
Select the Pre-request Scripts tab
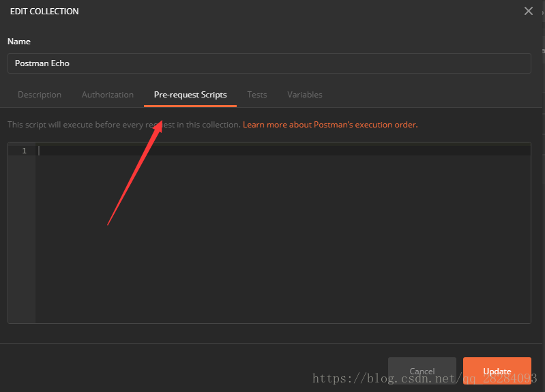pos(190,95)
